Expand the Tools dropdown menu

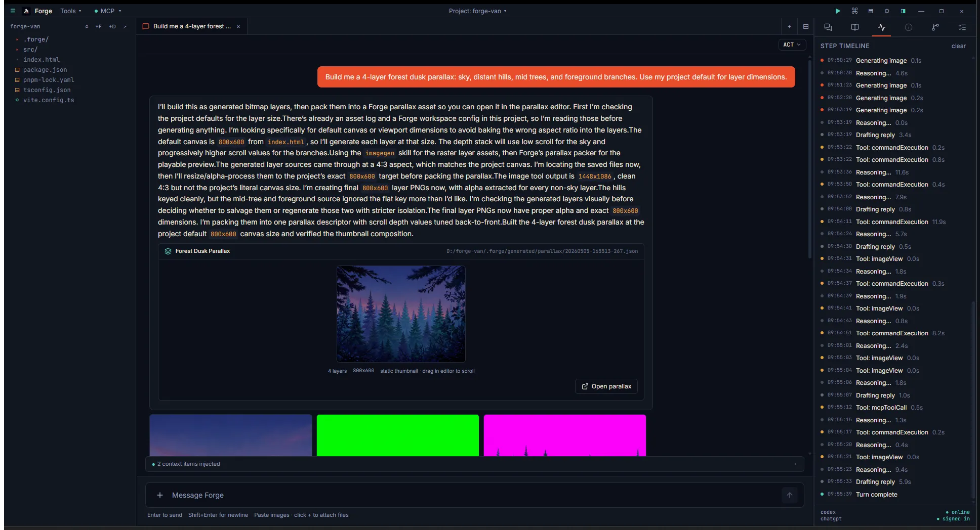coord(71,11)
